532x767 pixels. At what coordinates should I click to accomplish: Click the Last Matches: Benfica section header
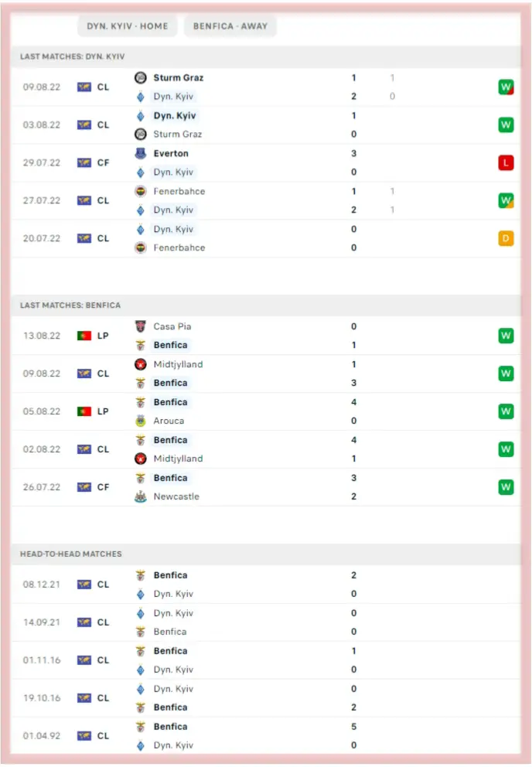pyautogui.click(x=70, y=305)
